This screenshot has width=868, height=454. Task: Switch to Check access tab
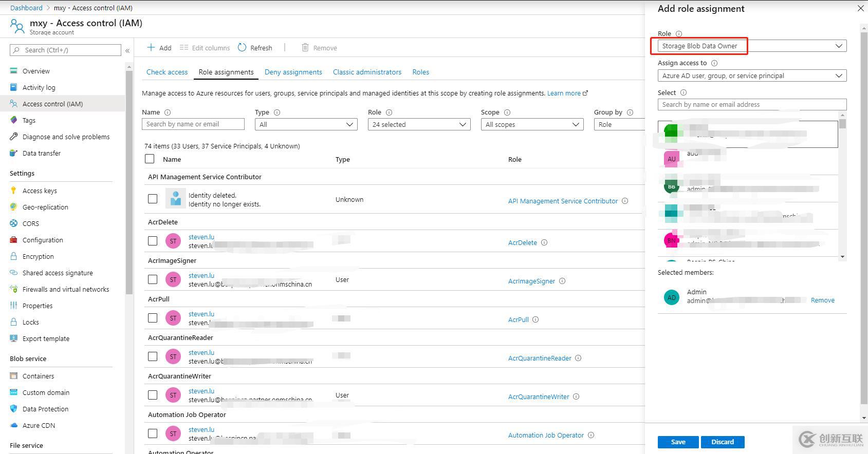pos(167,72)
